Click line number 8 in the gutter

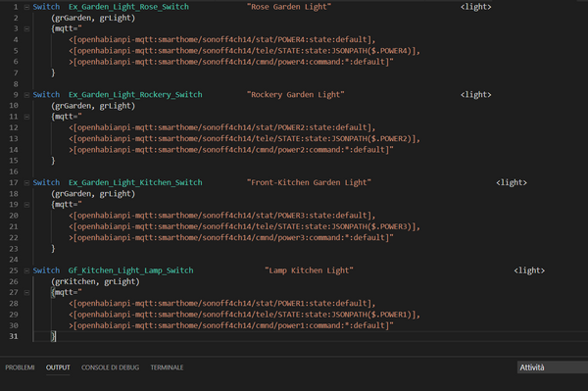pyautogui.click(x=16, y=83)
